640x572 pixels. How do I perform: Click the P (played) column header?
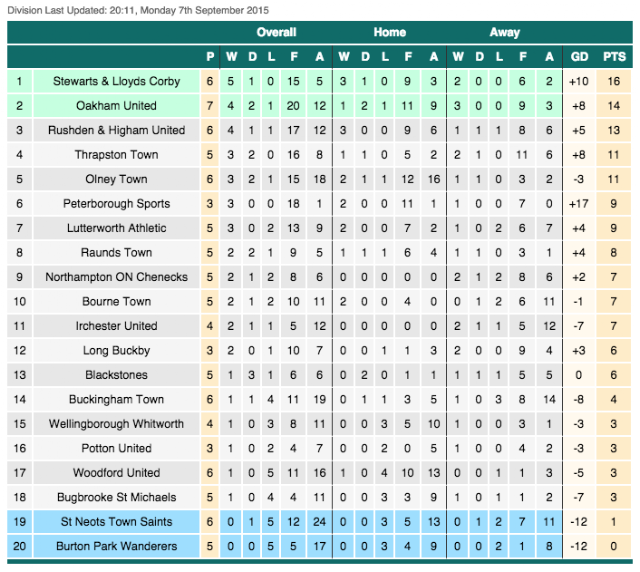(210, 57)
